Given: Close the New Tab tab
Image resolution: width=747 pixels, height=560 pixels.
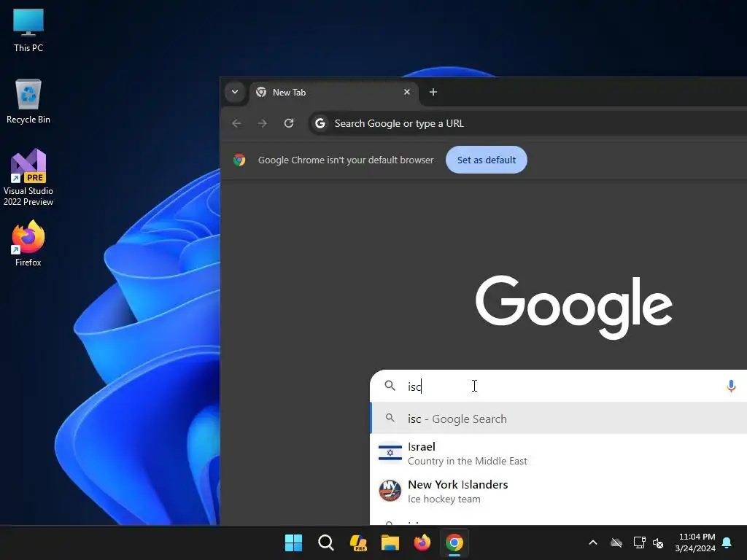Looking at the screenshot, I should coord(407,92).
